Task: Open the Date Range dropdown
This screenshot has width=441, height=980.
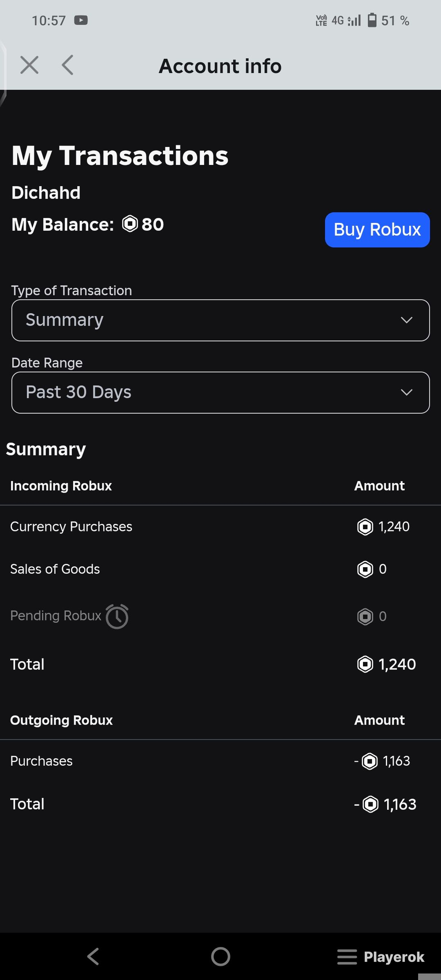Action: tap(220, 393)
